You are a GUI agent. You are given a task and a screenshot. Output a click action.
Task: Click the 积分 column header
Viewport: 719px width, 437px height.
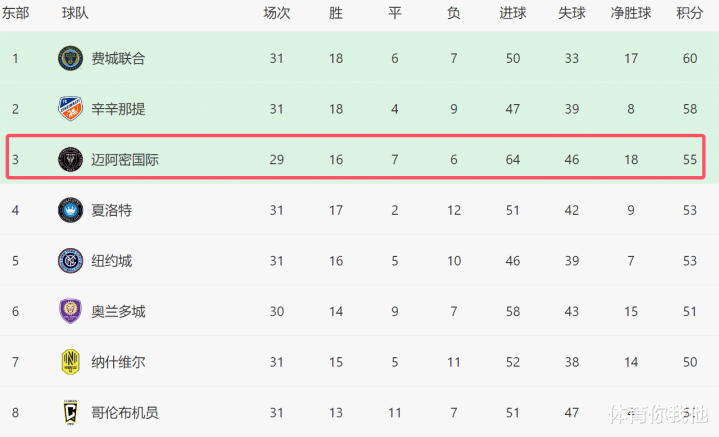click(x=689, y=13)
